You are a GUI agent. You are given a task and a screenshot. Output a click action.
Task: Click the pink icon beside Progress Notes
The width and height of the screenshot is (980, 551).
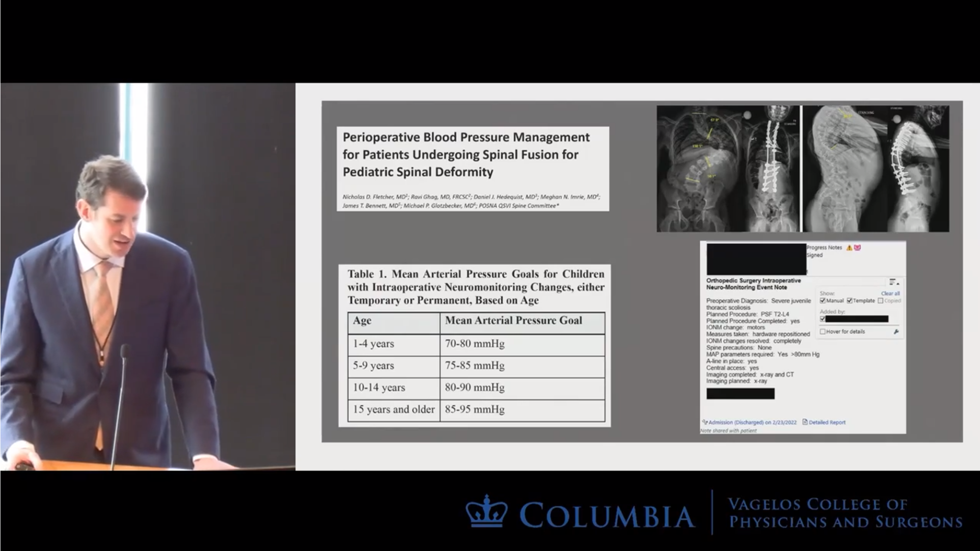(857, 248)
